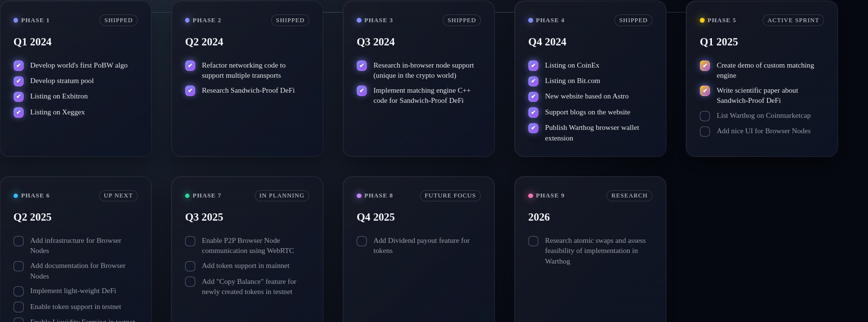Image resolution: width=868 pixels, height=322 pixels.
Task: Click the Shipped badge on Phase 2
Action: [290, 20]
